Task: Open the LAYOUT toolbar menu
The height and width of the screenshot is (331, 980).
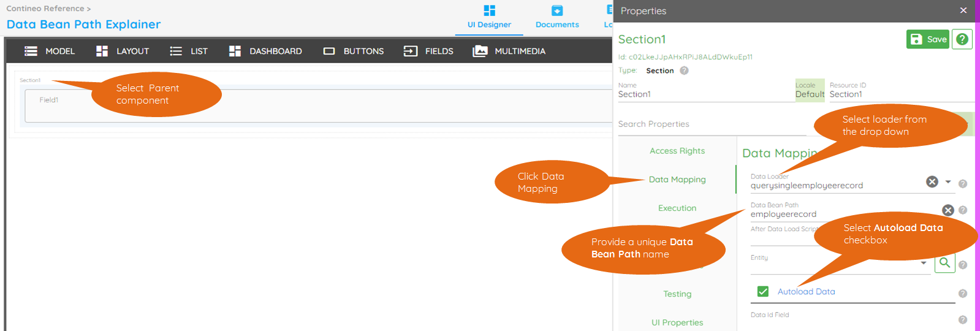Action: (x=123, y=51)
